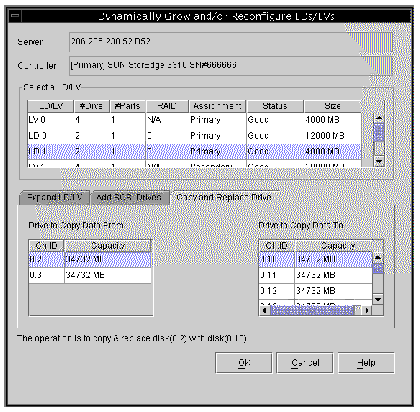
Task: Click the RAID column header
Action: point(167,106)
